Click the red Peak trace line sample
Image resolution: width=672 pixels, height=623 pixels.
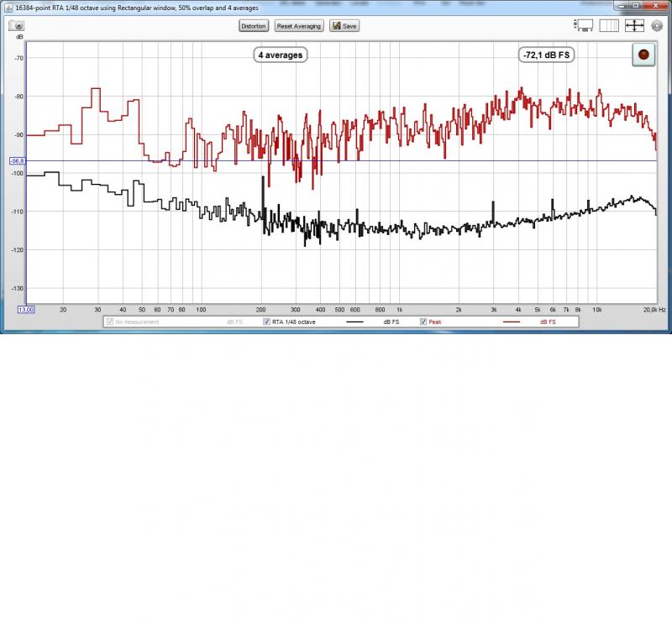512,322
